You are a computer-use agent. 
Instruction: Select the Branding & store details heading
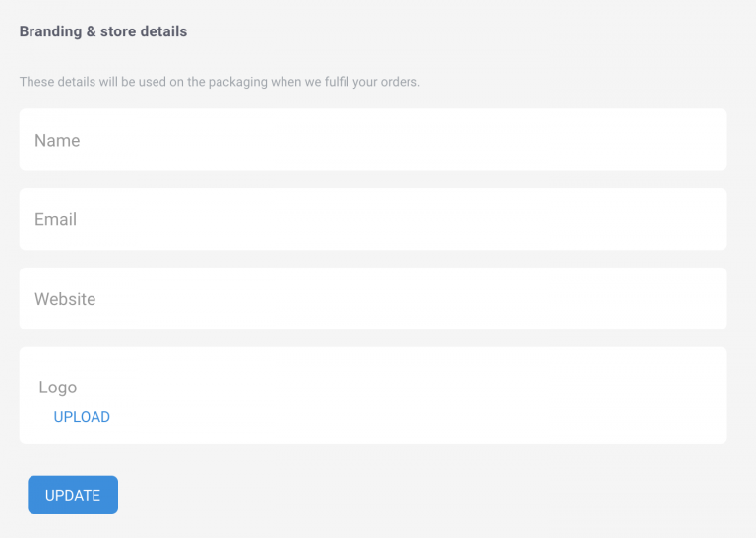[103, 31]
